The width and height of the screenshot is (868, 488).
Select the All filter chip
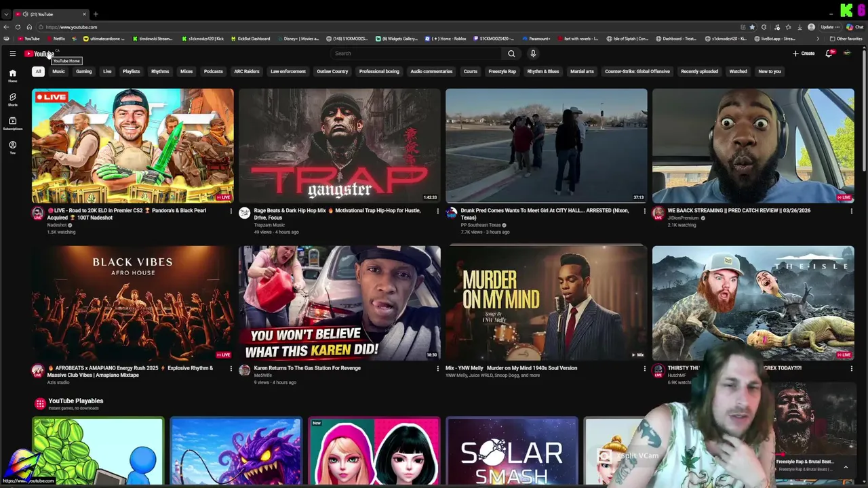coord(38,71)
